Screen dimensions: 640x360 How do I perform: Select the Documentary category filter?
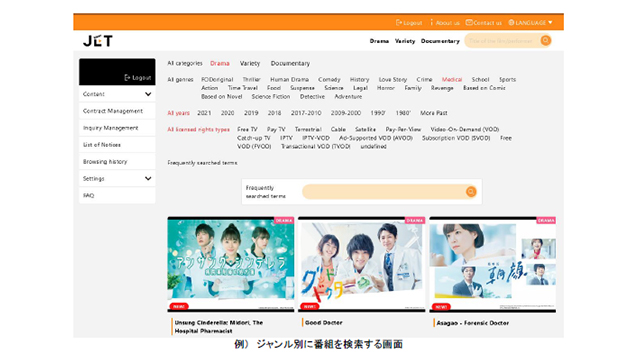pyautogui.click(x=290, y=63)
